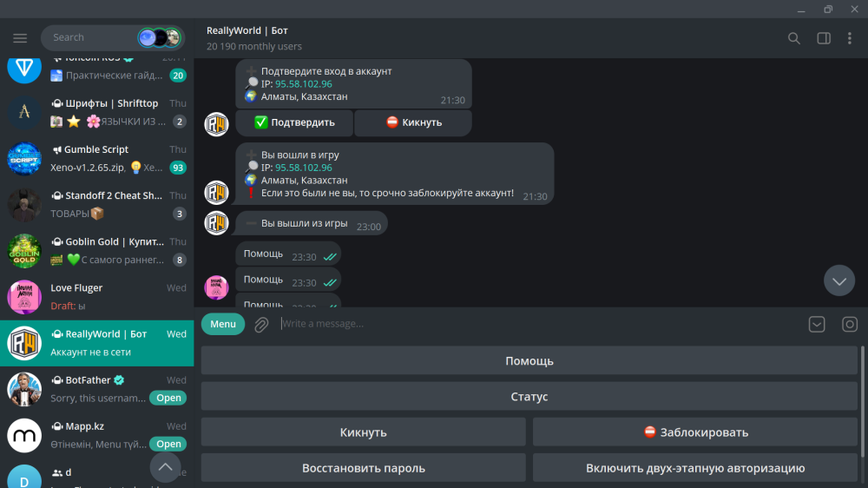Open the first 95.58.102.96 IP link
This screenshot has width=868, height=488.
pos(303,83)
